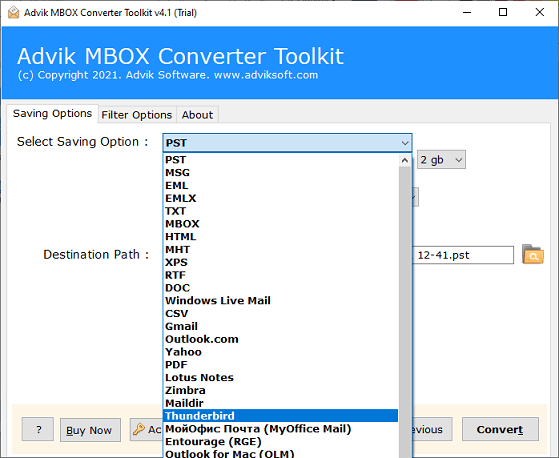Open the About tab

197,115
